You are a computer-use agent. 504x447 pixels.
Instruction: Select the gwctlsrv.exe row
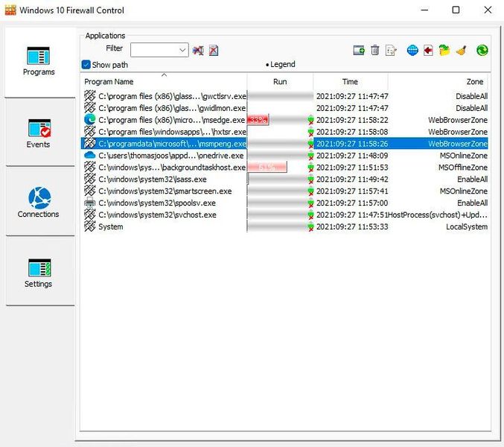(x=284, y=96)
